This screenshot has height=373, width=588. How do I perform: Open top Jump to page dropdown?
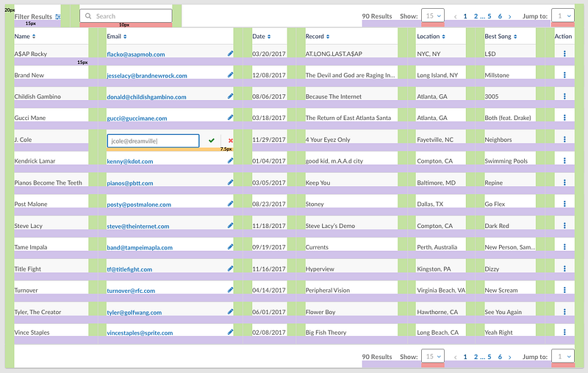coord(563,15)
